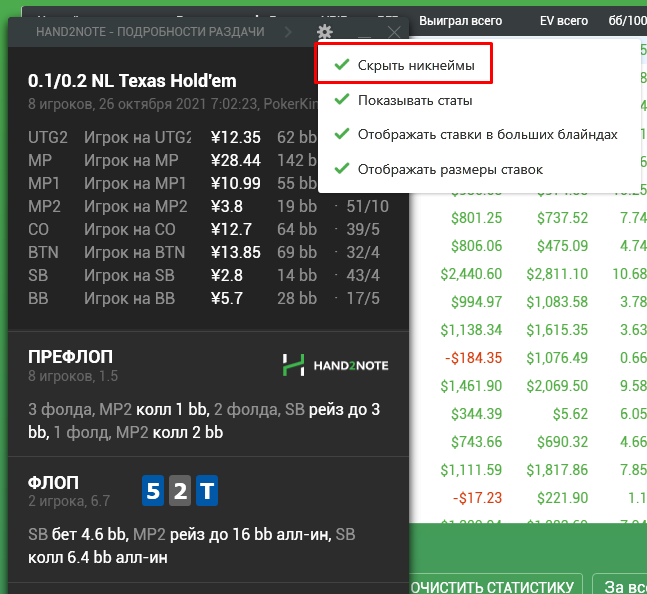The height and width of the screenshot is (594, 647).
Task: Select 'Игрок на SB' player name
Action: coord(130,276)
